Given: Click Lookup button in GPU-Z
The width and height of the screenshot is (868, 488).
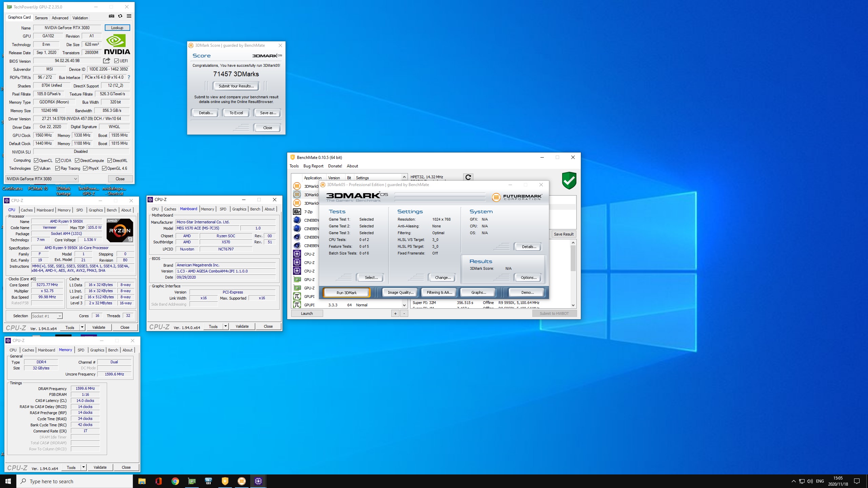Looking at the screenshot, I should [117, 28].
